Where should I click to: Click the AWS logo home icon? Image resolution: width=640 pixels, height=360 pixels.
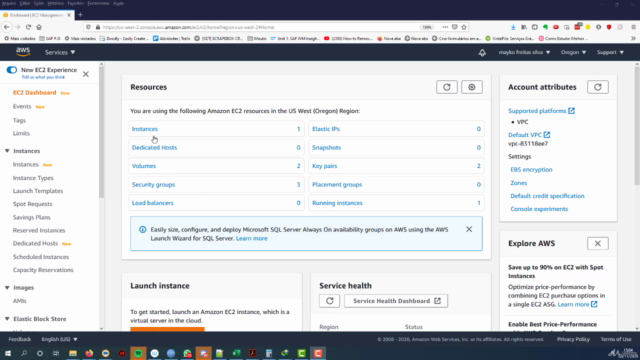pyautogui.click(x=23, y=51)
